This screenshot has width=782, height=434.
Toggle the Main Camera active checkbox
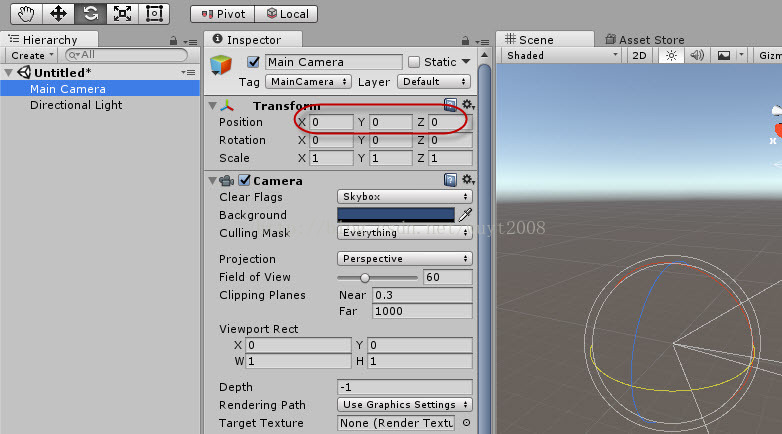tap(253, 62)
